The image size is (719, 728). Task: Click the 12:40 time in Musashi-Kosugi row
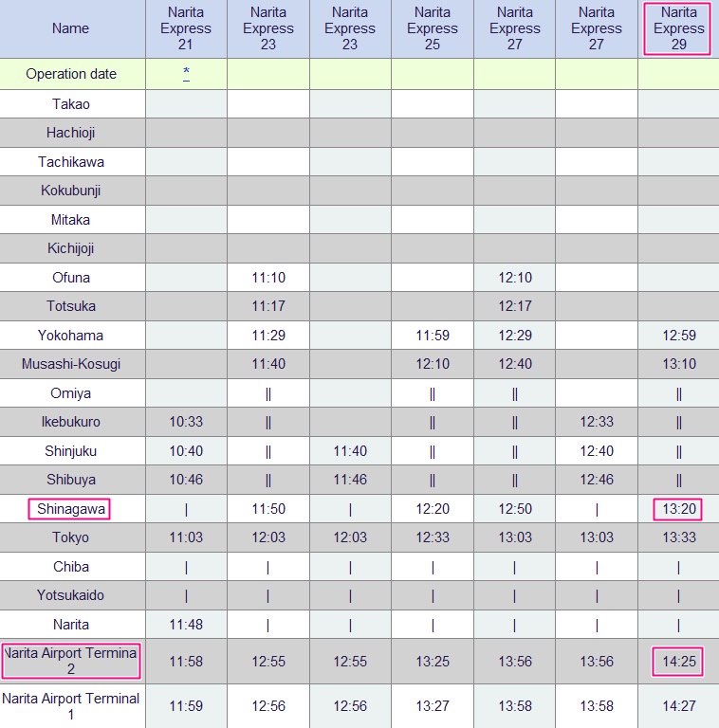pyautogui.click(x=515, y=364)
